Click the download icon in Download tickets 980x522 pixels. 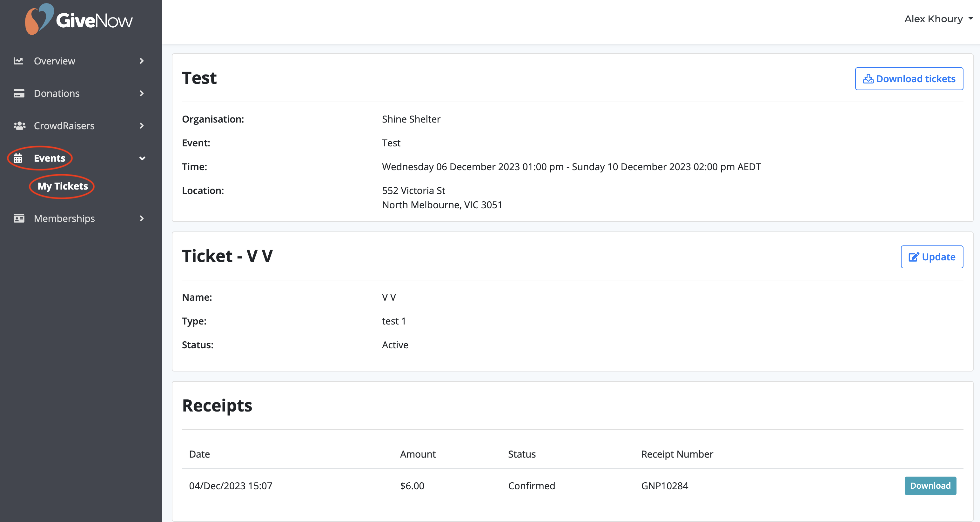[x=868, y=79]
